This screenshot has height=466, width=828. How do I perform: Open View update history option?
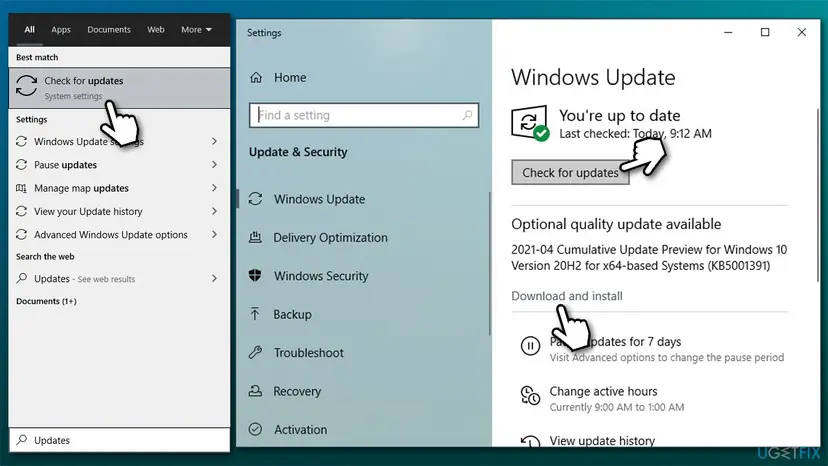tap(602, 441)
